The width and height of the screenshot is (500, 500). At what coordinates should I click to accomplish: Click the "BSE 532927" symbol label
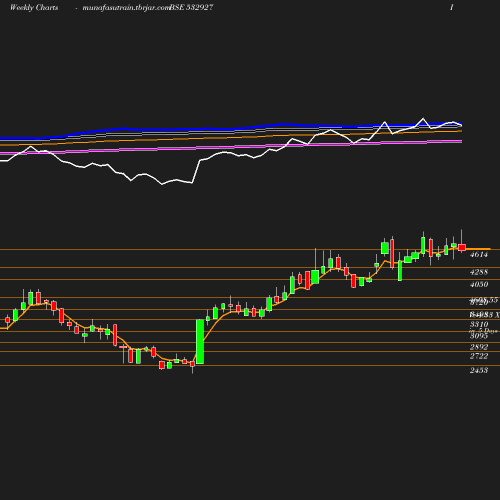(x=191, y=7)
